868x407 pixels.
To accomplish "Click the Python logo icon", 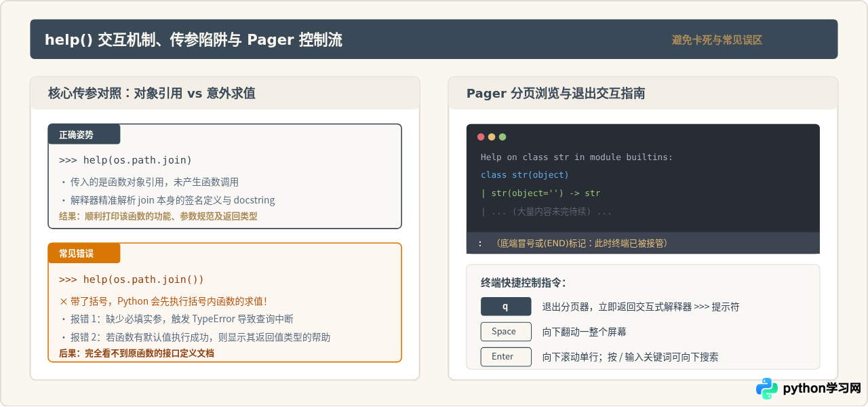I will click(x=767, y=389).
